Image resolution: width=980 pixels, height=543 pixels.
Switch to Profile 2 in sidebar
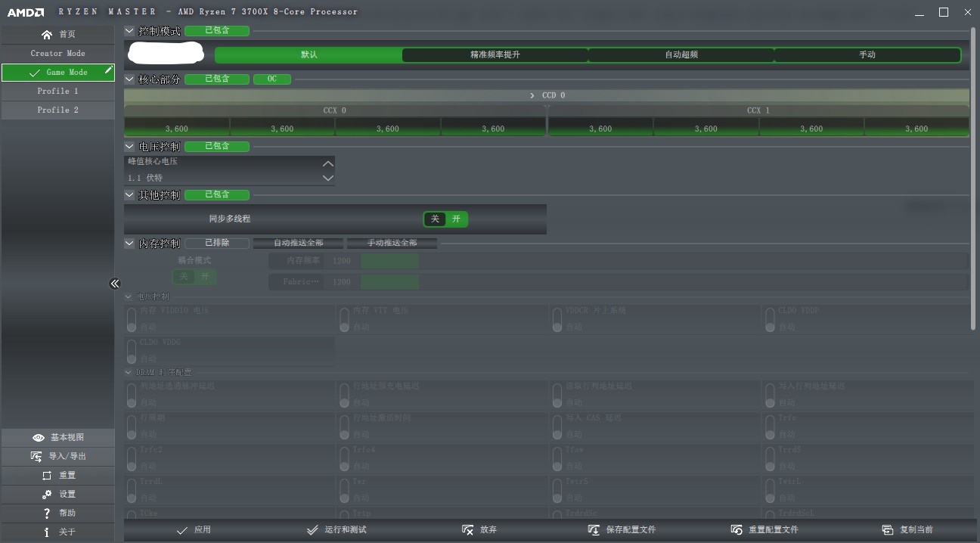click(x=57, y=110)
